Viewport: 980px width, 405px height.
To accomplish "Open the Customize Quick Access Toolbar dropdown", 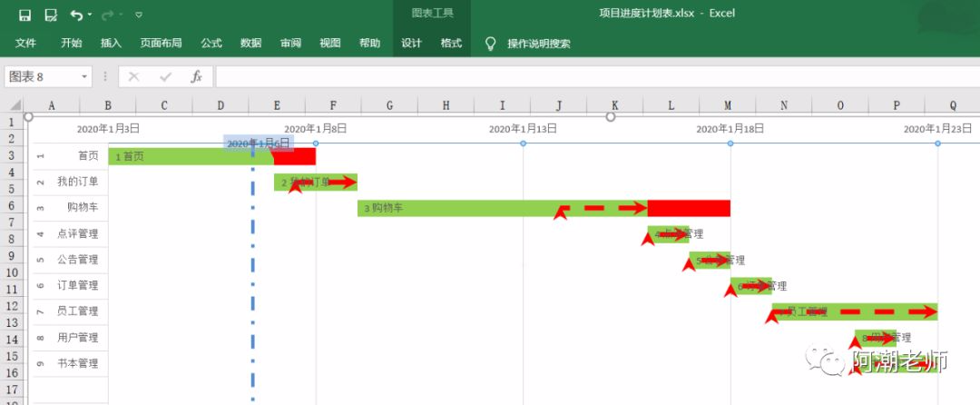I will [x=139, y=15].
